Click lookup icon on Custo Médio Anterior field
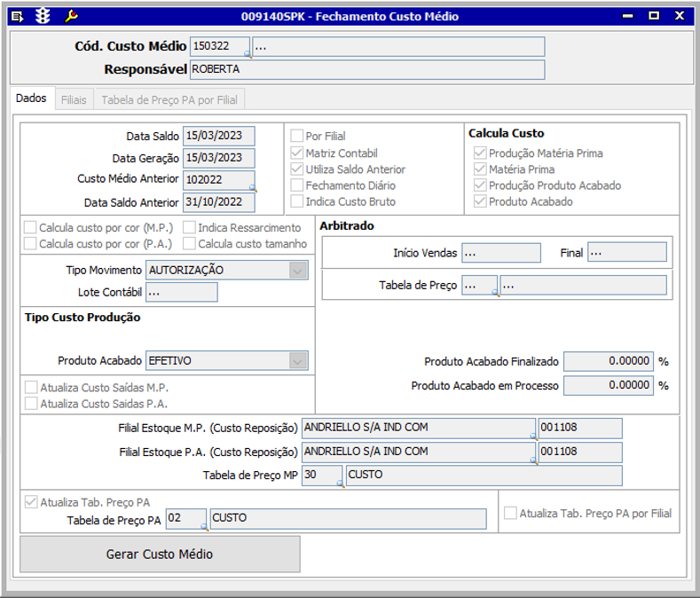 [x=252, y=188]
